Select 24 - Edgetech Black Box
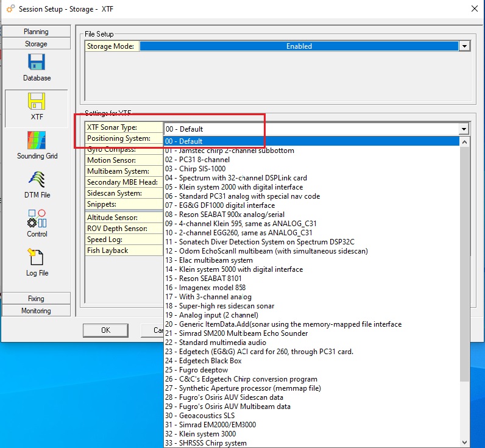485x448 pixels. (311, 361)
